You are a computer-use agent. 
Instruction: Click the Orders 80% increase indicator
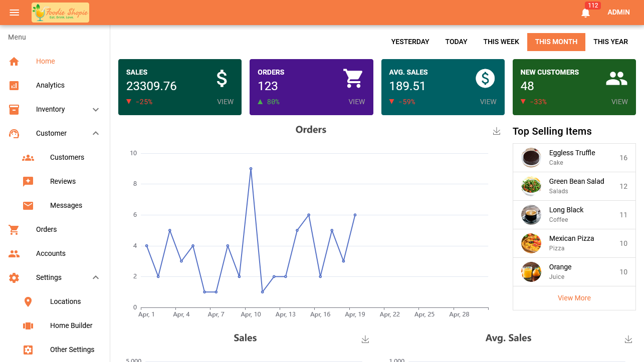tap(269, 102)
